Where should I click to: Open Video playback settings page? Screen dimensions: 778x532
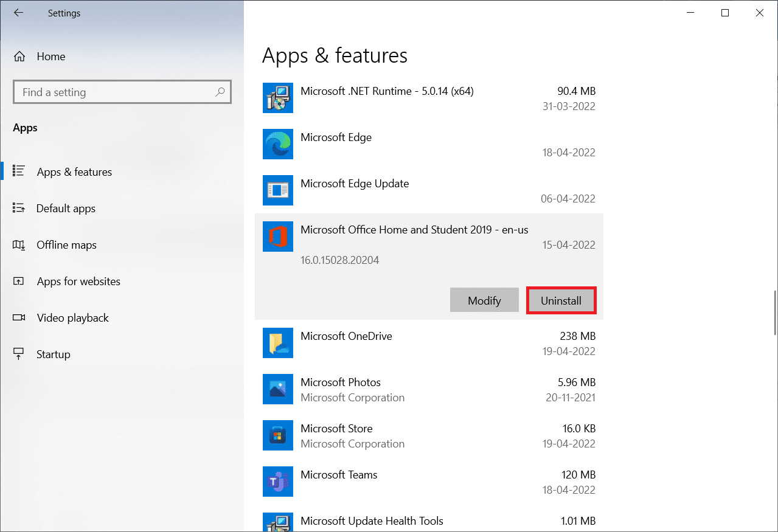pyautogui.click(x=72, y=318)
